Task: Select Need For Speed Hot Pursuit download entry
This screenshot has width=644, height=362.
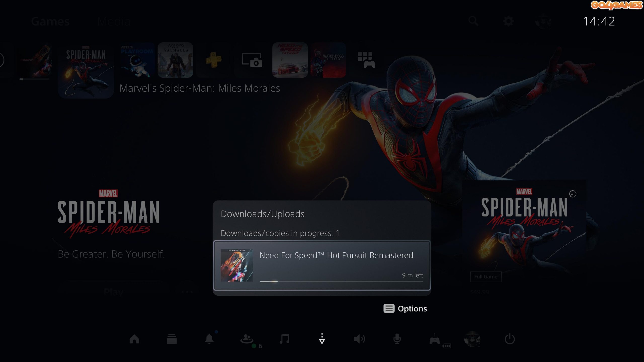Action: coord(322,265)
